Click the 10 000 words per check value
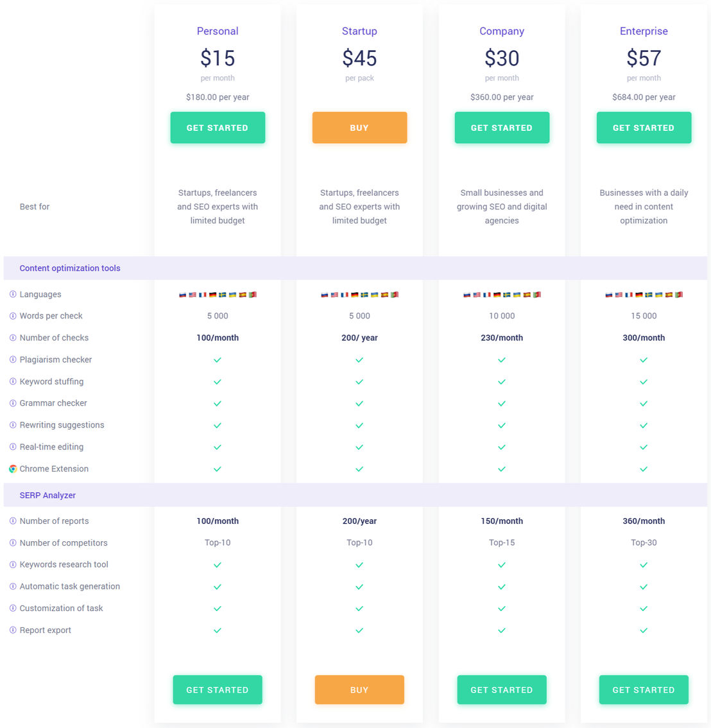711x728 pixels. pyautogui.click(x=502, y=316)
